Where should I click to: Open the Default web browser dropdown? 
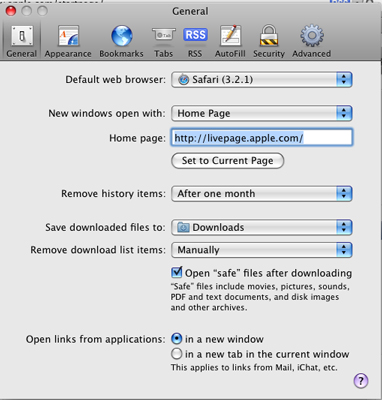(x=262, y=80)
